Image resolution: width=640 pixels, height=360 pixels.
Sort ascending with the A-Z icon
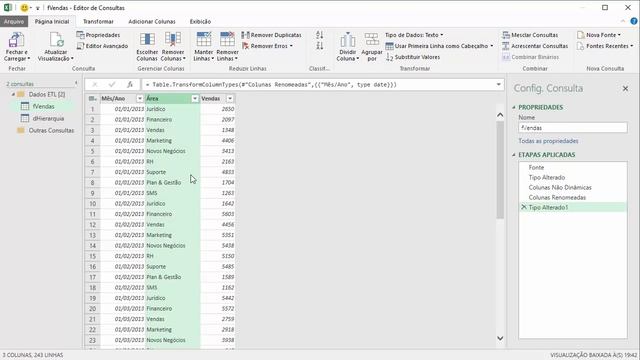pos(320,35)
